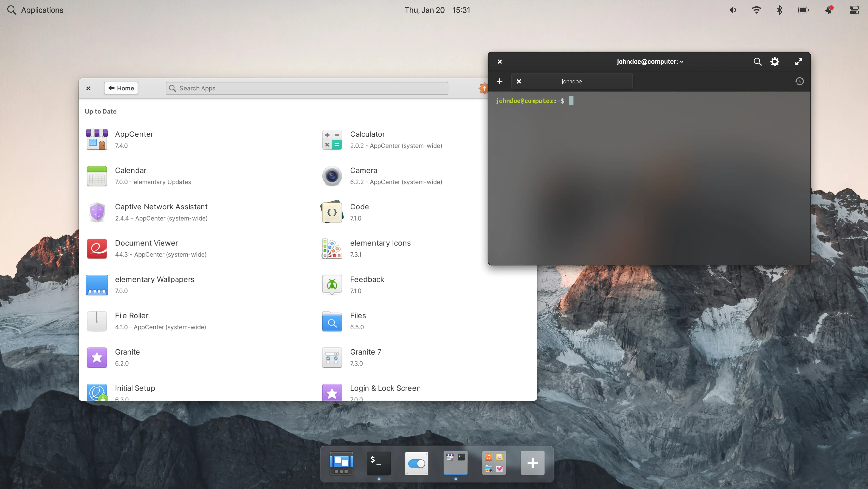Open the terminal search icon
Screen dimensions: 868x489
pyautogui.click(x=757, y=62)
